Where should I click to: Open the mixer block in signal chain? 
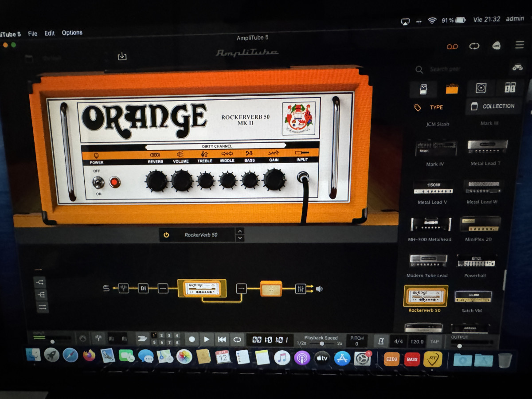coord(301,289)
